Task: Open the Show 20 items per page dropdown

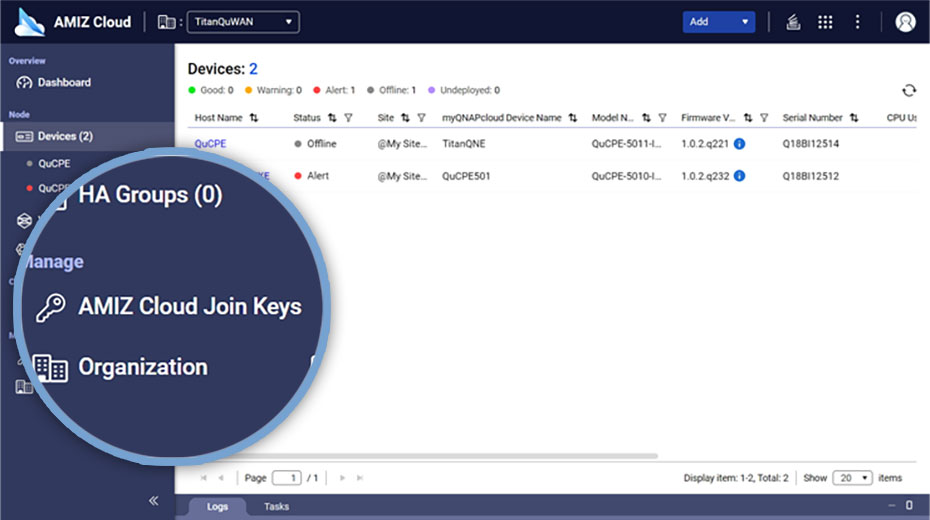Action: click(x=853, y=478)
